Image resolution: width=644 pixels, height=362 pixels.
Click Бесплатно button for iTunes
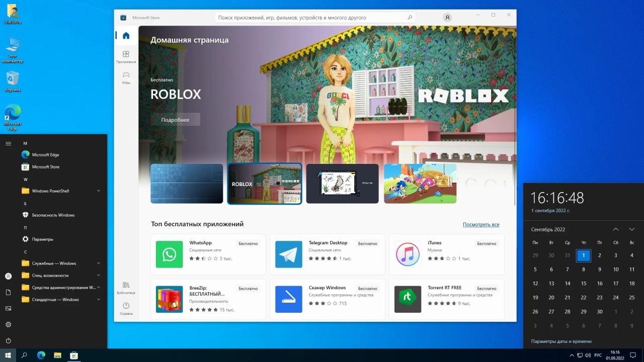[x=487, y=244]
